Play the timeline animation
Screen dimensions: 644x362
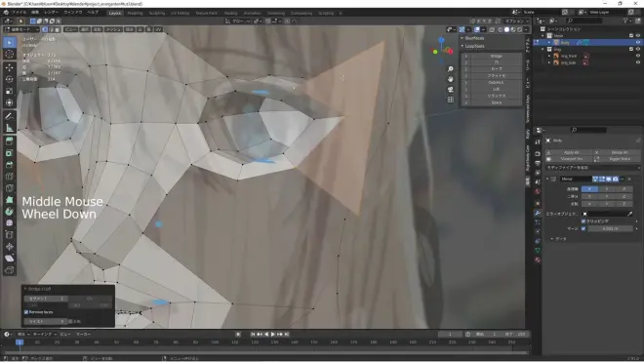(272, 335)
